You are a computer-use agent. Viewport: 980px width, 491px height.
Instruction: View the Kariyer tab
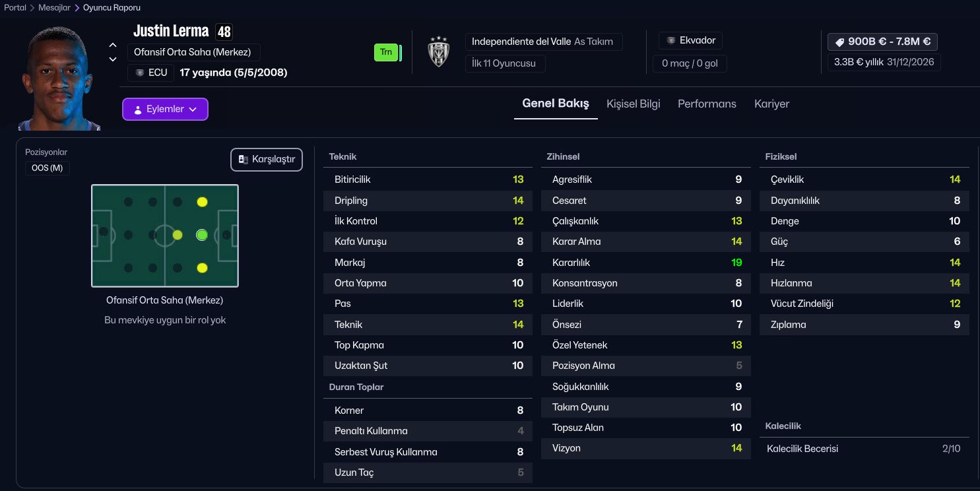(x=771, y=104)
